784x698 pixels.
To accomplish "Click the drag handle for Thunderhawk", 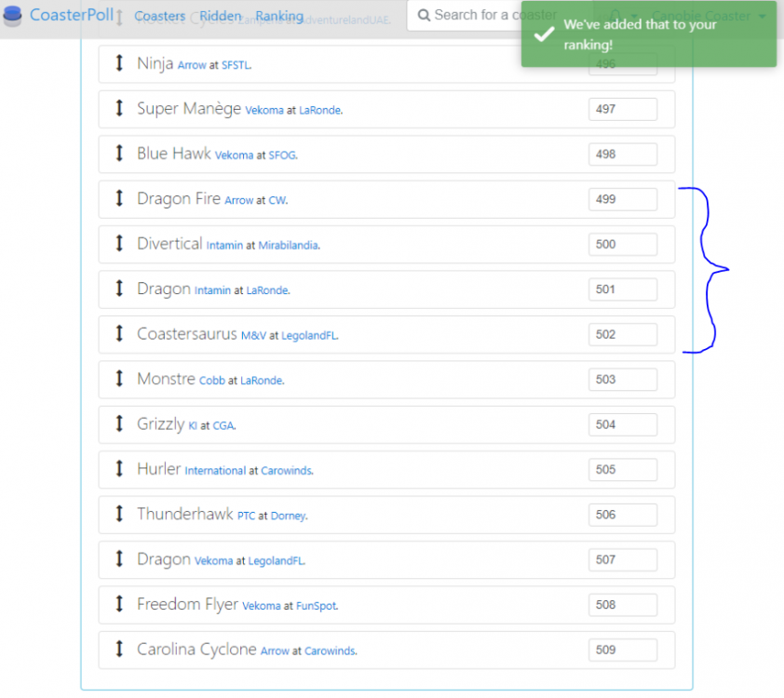I will point(119,515).
